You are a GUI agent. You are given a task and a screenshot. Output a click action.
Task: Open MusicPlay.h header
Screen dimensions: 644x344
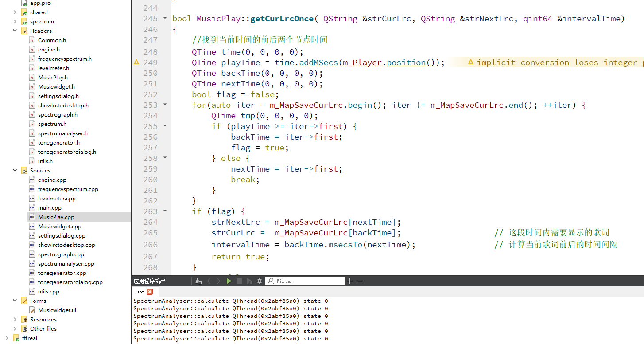[53, 77]
